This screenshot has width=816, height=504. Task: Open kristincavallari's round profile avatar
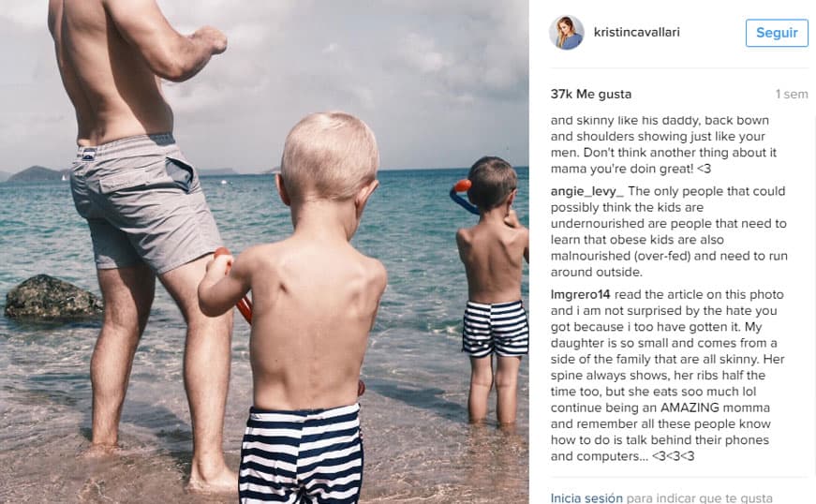click(x=566, y=32)
